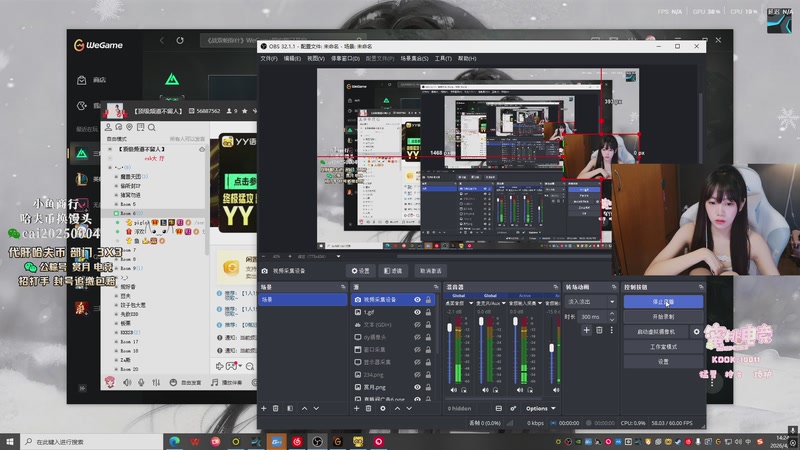Open 滤镜 filters in the source toolbar
800x450 pixels.
pyautogui.click(x=393, y=270)
